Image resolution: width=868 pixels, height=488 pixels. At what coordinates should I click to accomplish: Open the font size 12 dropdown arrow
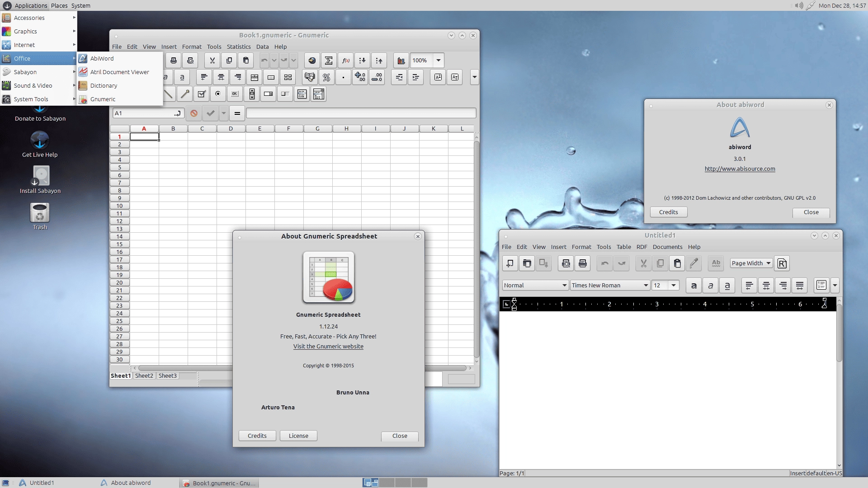pos(674,286)
